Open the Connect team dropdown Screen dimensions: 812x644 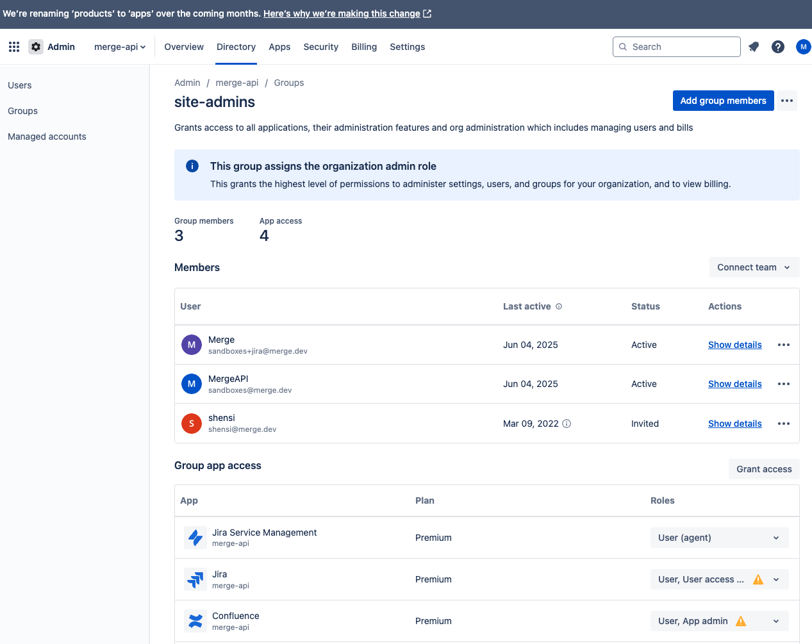click(x=754, y=267)
